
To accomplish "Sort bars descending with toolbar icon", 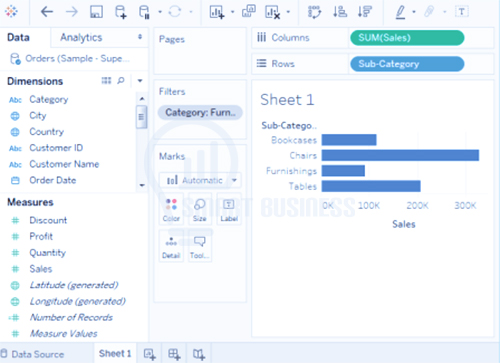I will (x=365, y=12).
